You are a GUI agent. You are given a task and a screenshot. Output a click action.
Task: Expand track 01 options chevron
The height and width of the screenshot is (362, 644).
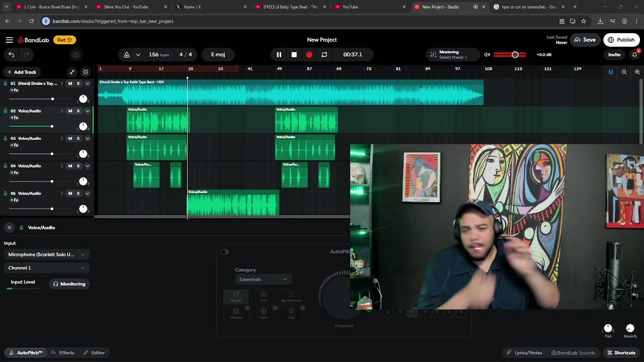(x=87, y=83)
